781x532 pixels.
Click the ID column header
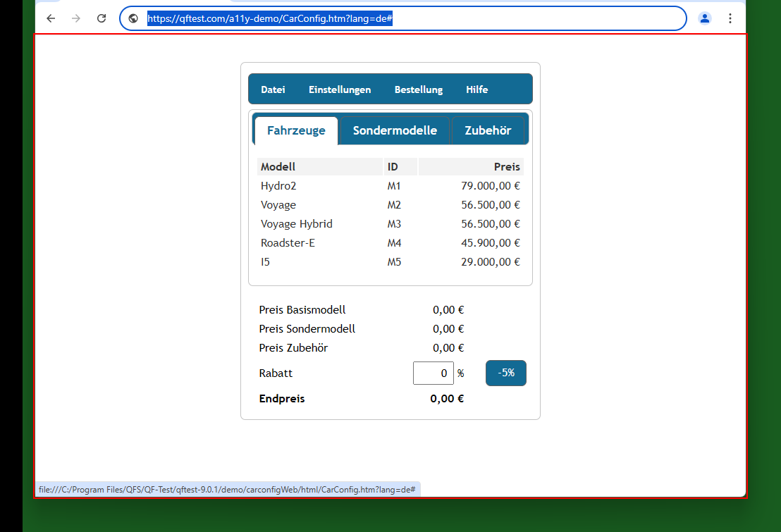(400, 167)
